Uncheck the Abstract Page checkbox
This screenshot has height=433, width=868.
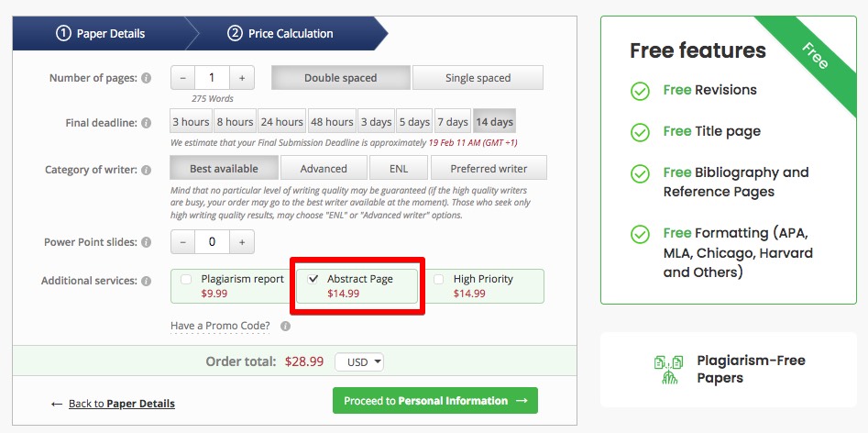[313, 280]
